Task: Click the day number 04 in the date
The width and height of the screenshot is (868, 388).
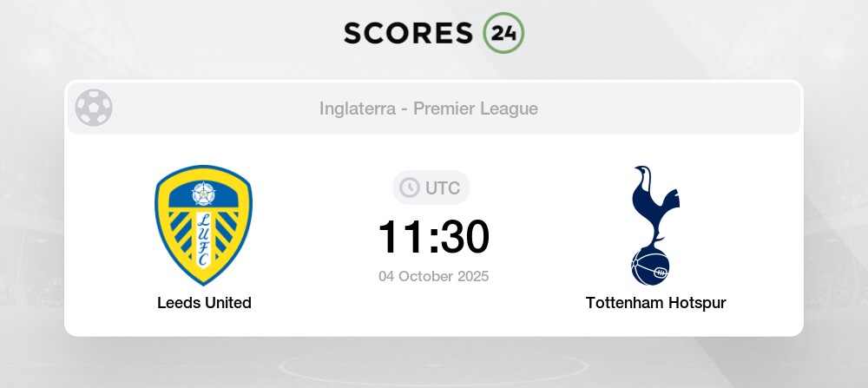Action: (x=389, y=277)
